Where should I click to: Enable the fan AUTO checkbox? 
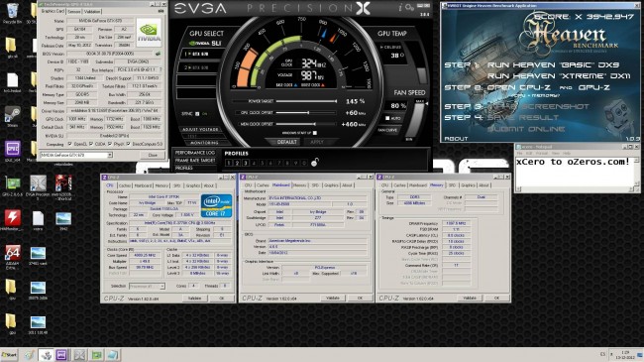pyautogui.click(x=387, y=118)
